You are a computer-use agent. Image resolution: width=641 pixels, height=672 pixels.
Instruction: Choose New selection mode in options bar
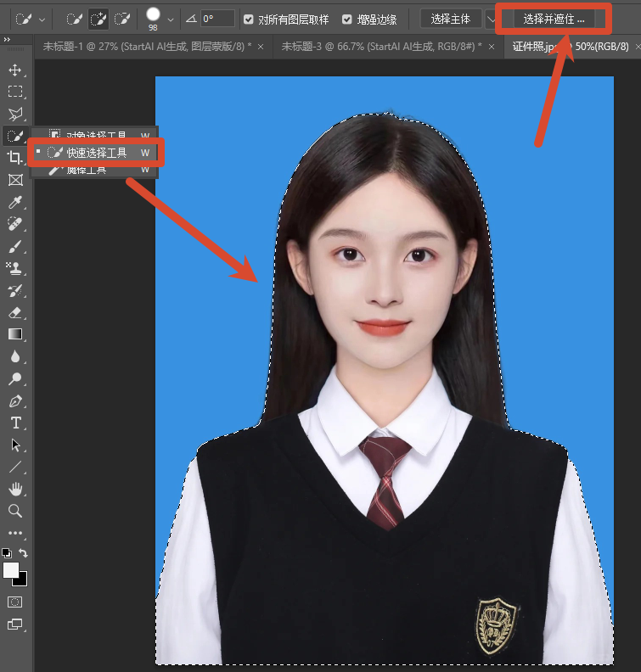pyautogui.click(x=74, y=19)
